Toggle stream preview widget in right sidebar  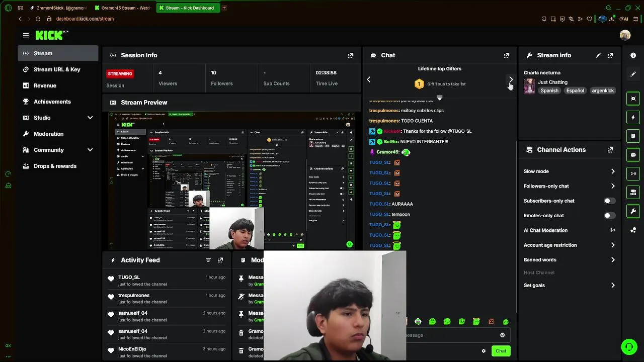(x=633, y=99)
